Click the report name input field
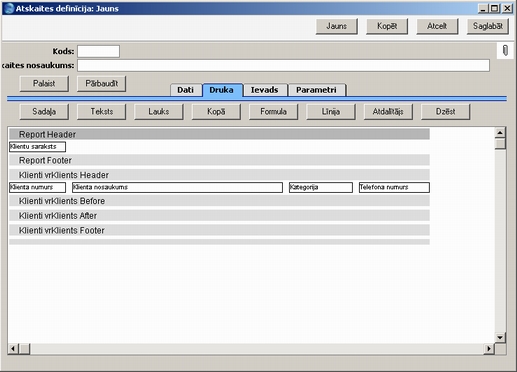The height and width of the screenshot is (372, 517). (283, 65)
